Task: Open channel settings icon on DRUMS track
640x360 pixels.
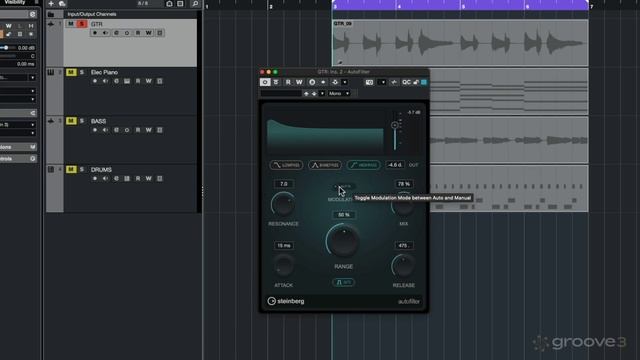Action: point(116,178)
